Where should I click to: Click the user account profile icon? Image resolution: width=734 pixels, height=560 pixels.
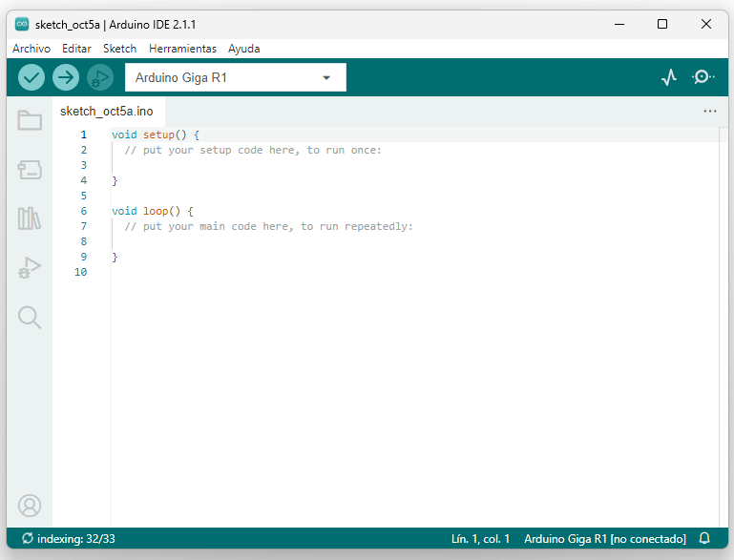(30, 505)
